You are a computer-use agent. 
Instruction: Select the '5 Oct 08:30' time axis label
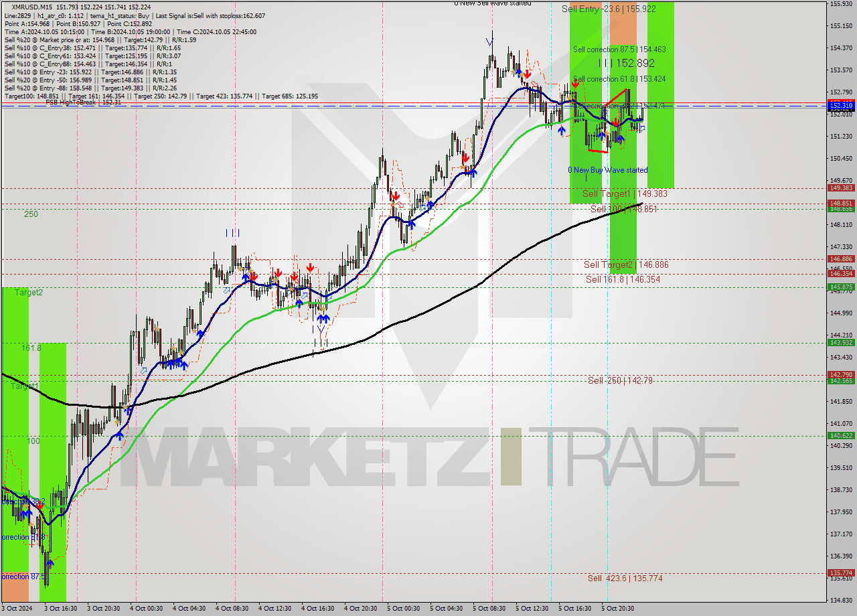point(490,609)
